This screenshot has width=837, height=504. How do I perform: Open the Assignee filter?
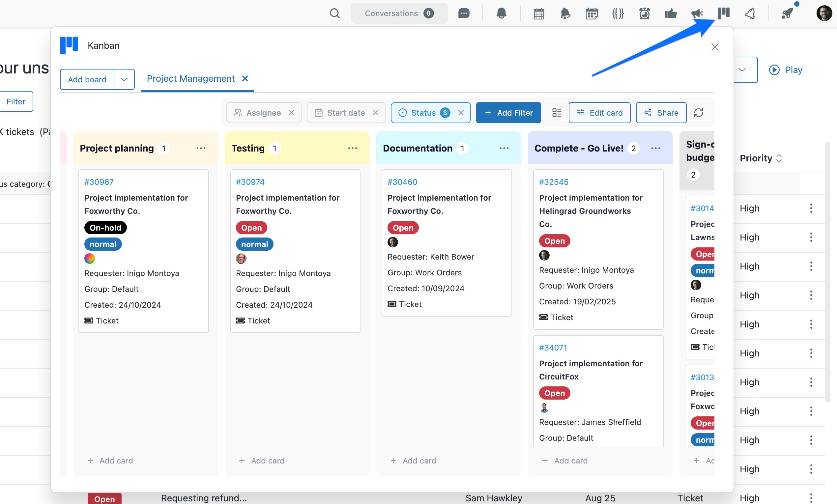click(x=257, y=113)
